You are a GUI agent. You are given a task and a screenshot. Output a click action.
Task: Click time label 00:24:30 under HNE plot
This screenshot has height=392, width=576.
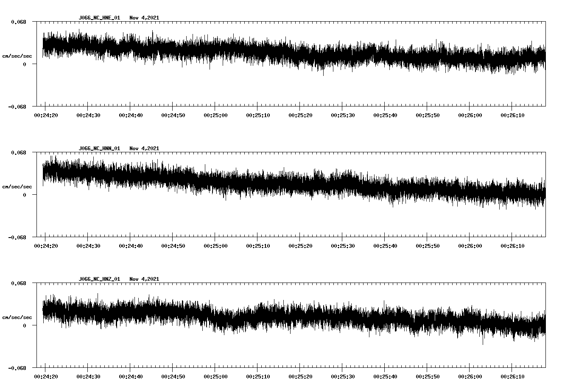pyautogui.click(x=88, y=115)
